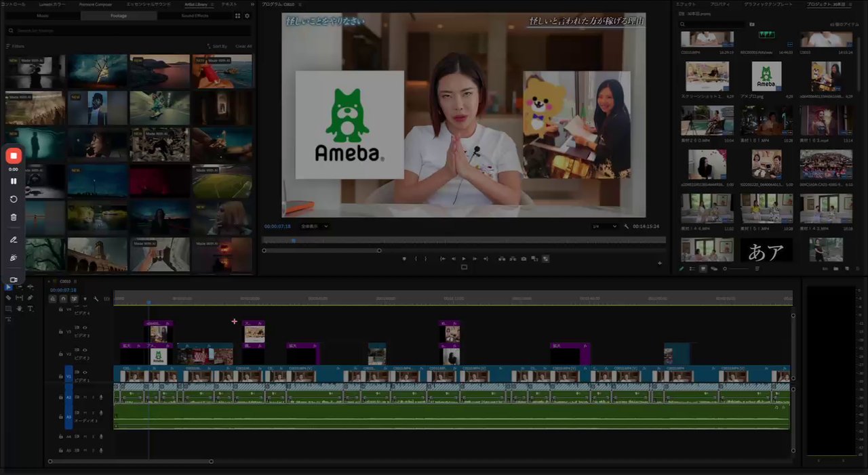
Task: Click the Add Marker icon in timeline header
Action: [x=85, y=299]
